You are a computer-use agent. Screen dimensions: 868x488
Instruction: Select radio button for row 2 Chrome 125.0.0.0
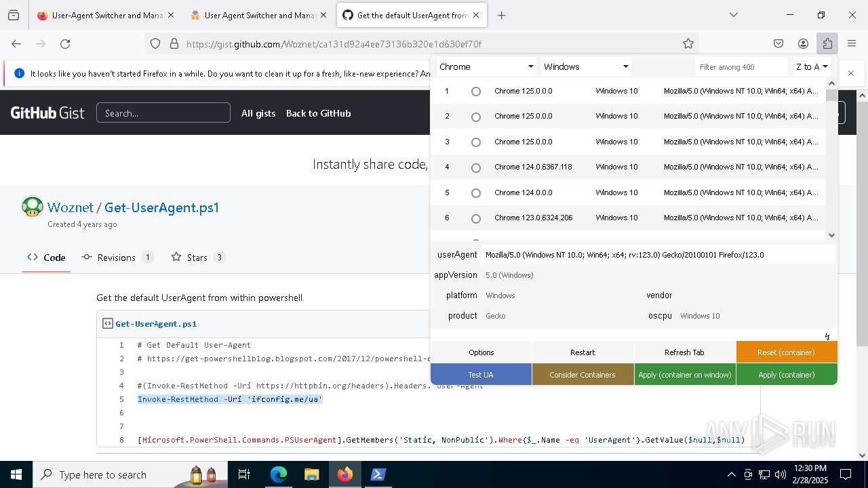point(476,117)
